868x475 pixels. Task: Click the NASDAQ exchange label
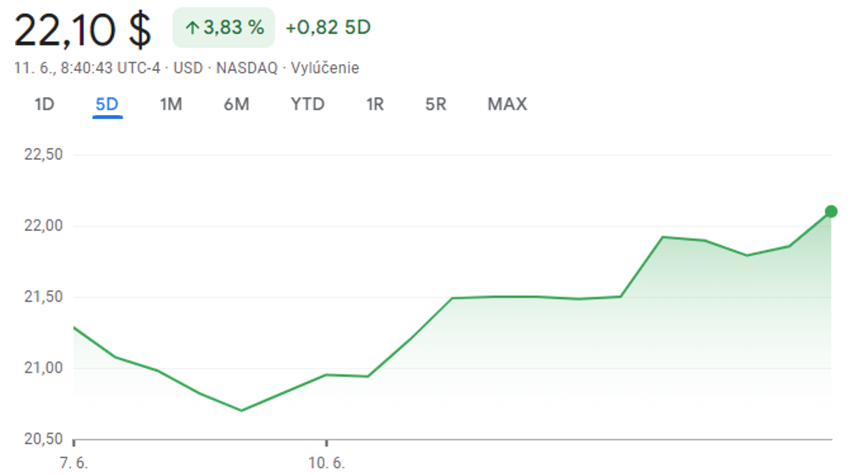tap(247, 68)
